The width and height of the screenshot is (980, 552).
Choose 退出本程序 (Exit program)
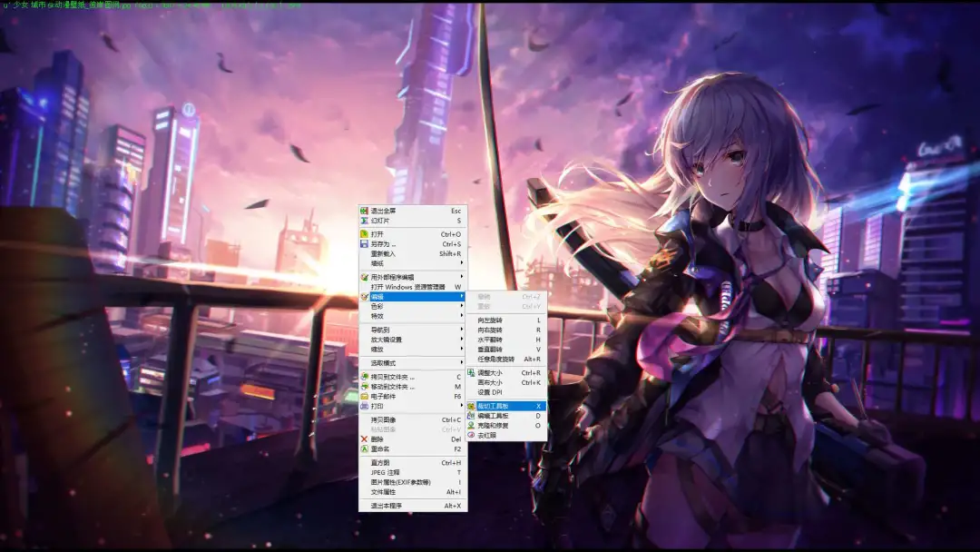tap(413, 506)
